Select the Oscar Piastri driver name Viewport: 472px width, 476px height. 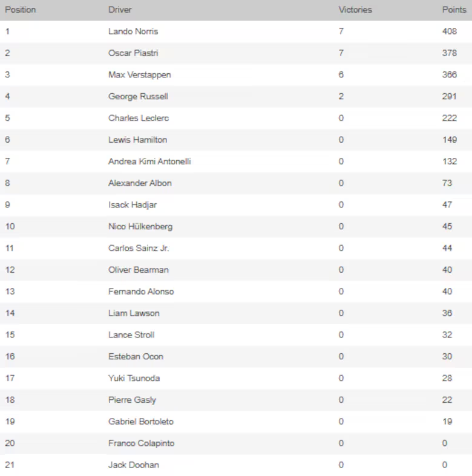(x=133, y=53)
